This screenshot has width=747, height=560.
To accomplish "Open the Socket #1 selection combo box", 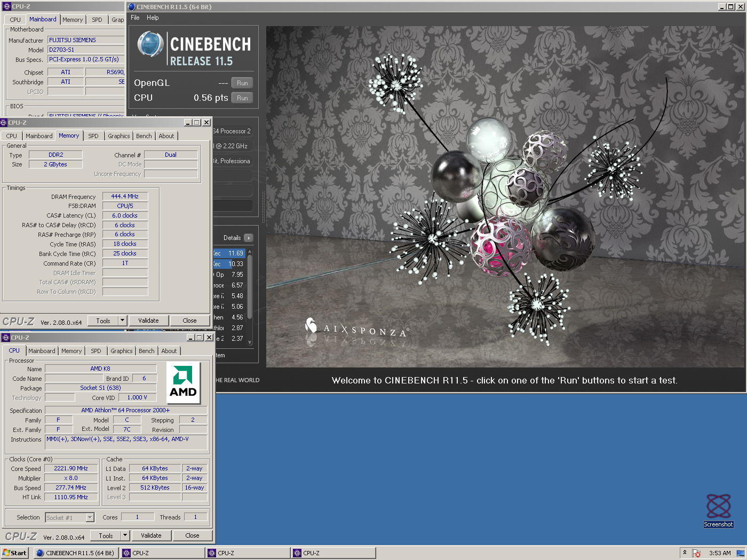I will pos(70,517).
